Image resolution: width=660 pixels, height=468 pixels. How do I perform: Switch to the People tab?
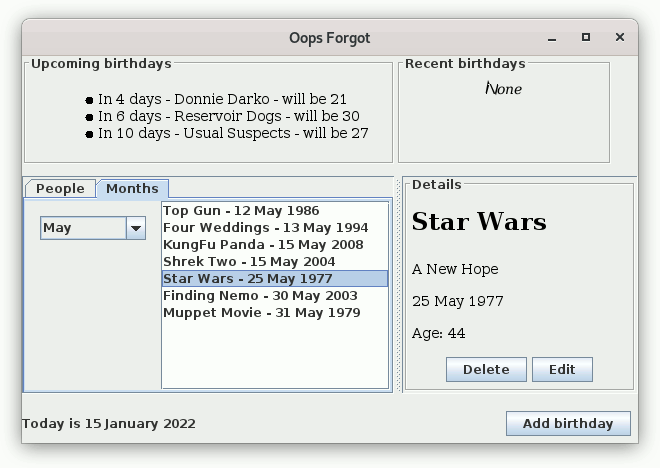pos(60,189)
